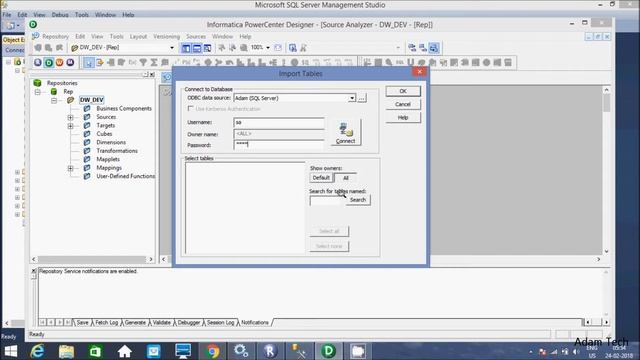Select All show owners toggle
Viewport: 640px width, 360px height.
coord(346,178)
